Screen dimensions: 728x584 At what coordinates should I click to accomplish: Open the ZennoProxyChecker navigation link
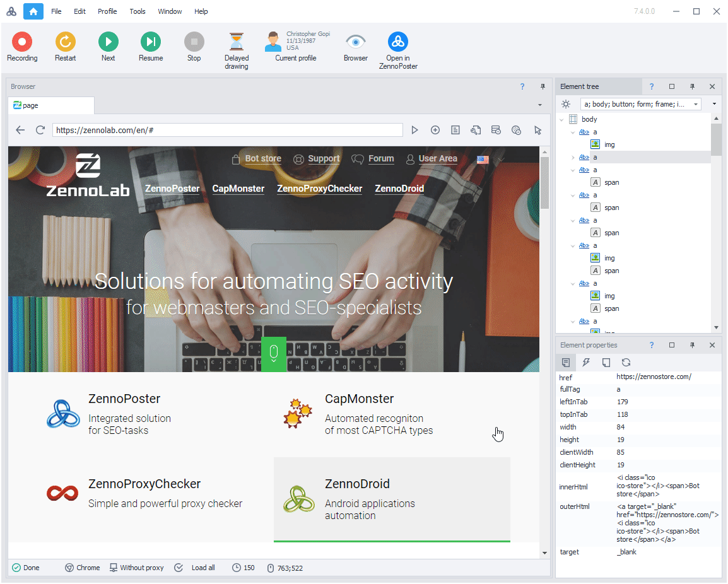319,189
